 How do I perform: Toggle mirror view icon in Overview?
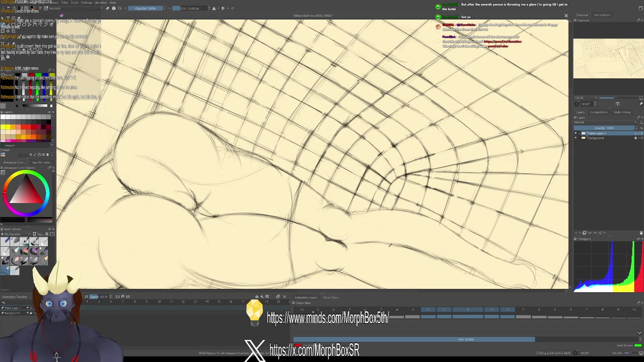tap(617, 104)
